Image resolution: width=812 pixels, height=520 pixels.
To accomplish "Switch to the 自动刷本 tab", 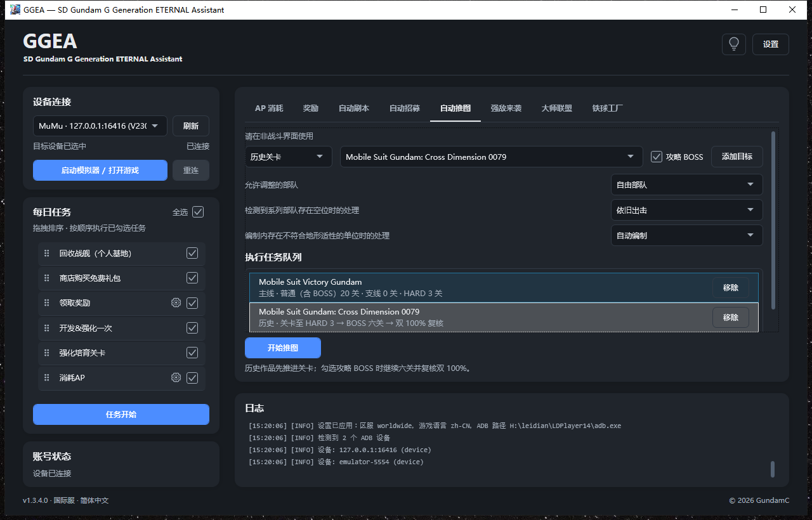I will pyautogui.click(x=354, y=108).
